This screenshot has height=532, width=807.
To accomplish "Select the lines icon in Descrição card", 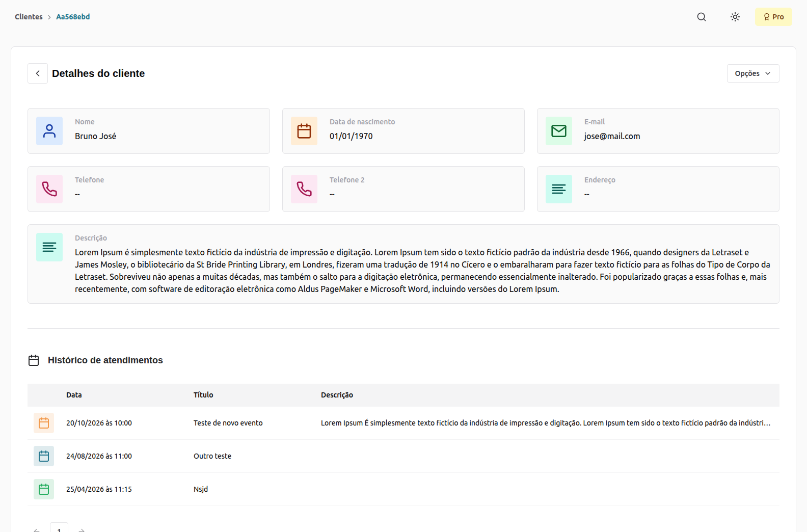I will pos(49,247).
